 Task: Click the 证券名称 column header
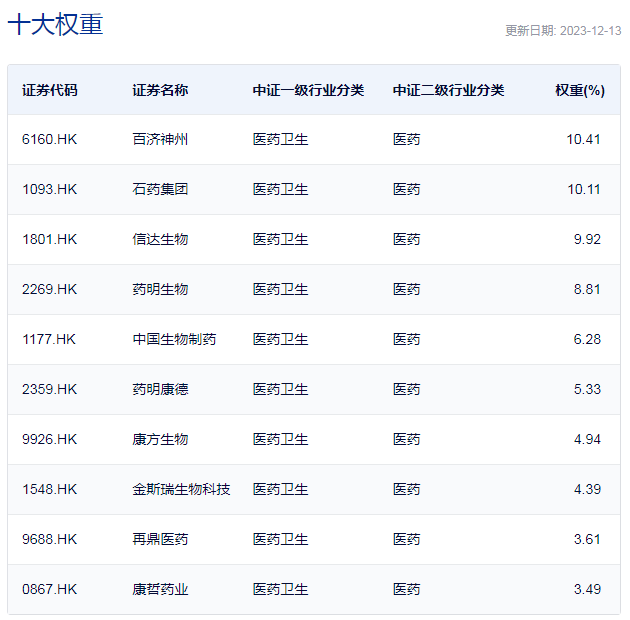pos(160,90)
